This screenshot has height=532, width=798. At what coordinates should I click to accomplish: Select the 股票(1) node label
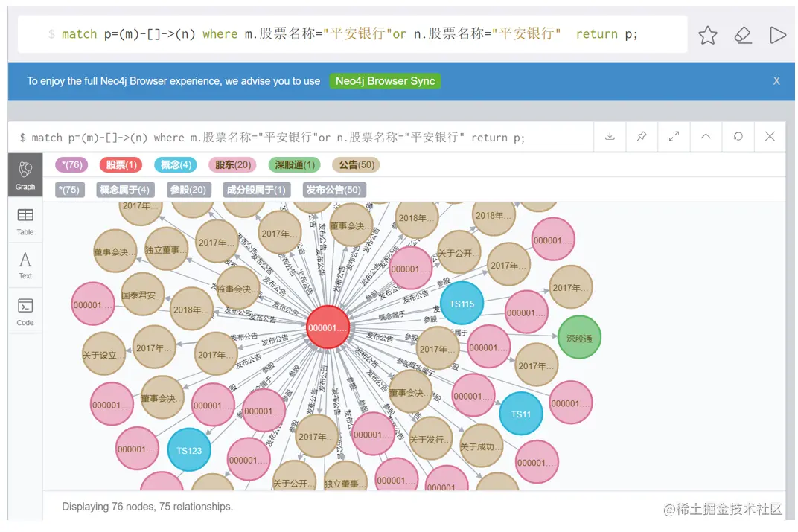121,164
